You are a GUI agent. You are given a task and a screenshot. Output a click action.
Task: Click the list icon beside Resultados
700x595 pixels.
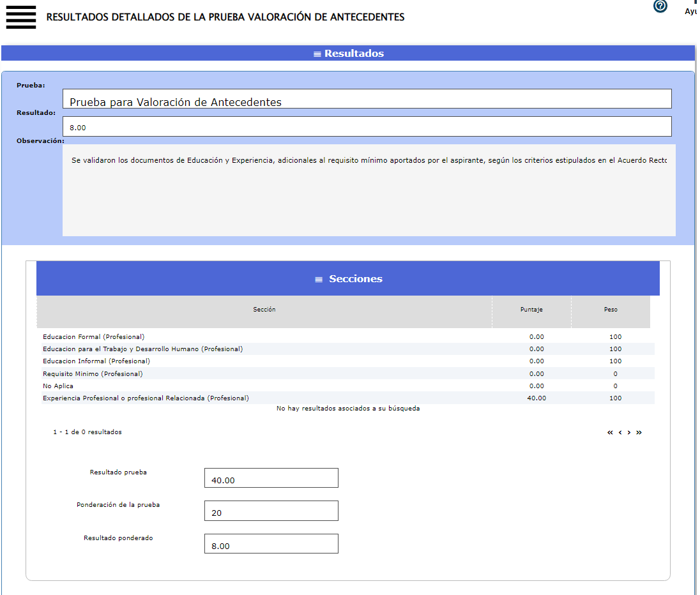pyautogui.click(x=317, y=54)
